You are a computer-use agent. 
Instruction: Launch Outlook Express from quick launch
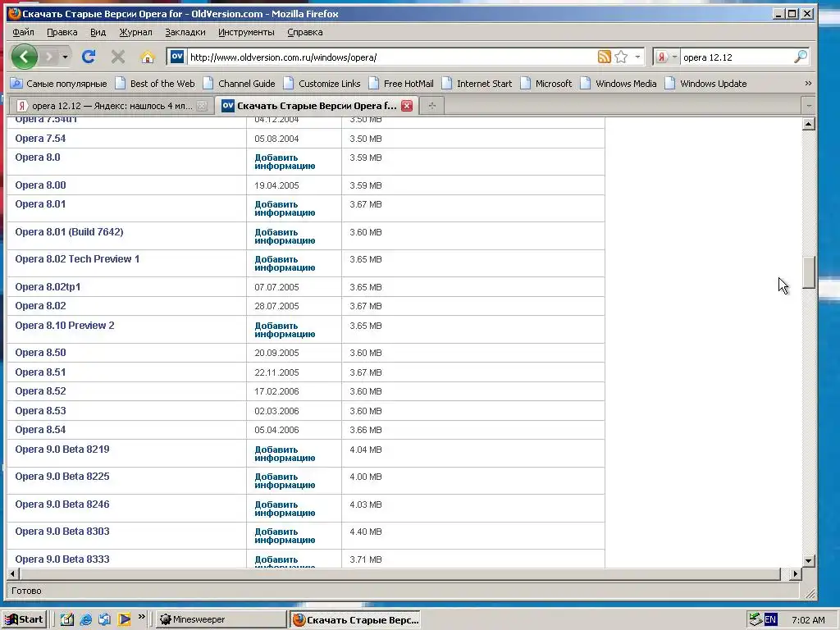click(104, 619)
